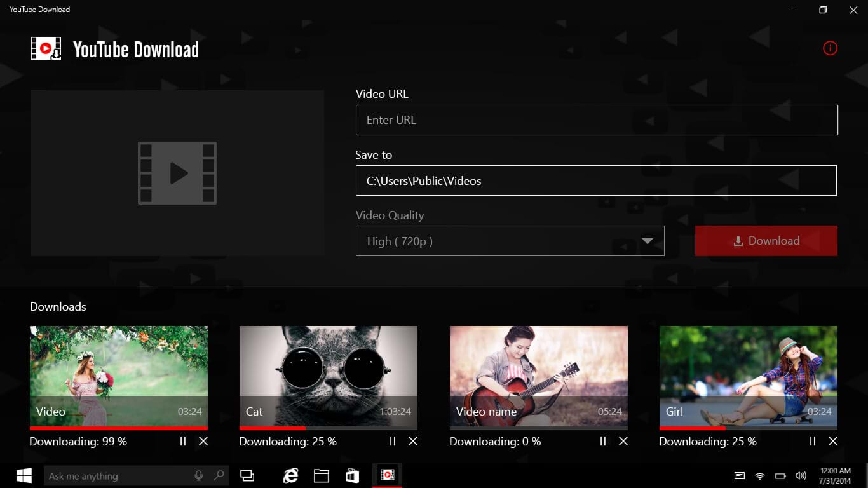Click the Video URL input field
This screenshot has width=868, height=488.
(x=597, y=120)
